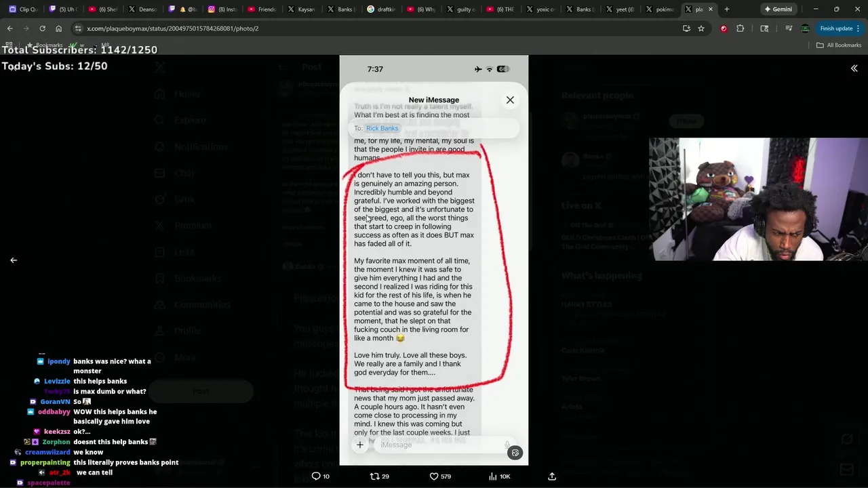Screen dimensions: 868x488
Task: Open the browser home page
Action: pos(58,28)
